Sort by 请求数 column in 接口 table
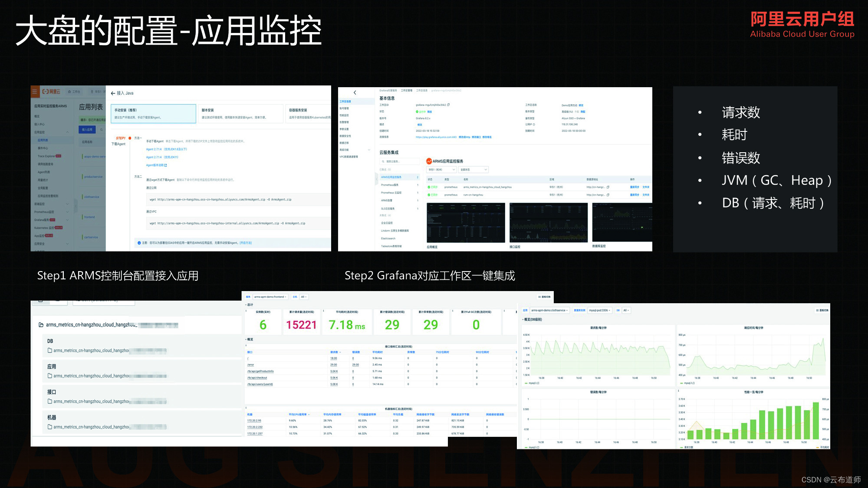The width and height of the screenshot is (868, 488). point(335,352)
